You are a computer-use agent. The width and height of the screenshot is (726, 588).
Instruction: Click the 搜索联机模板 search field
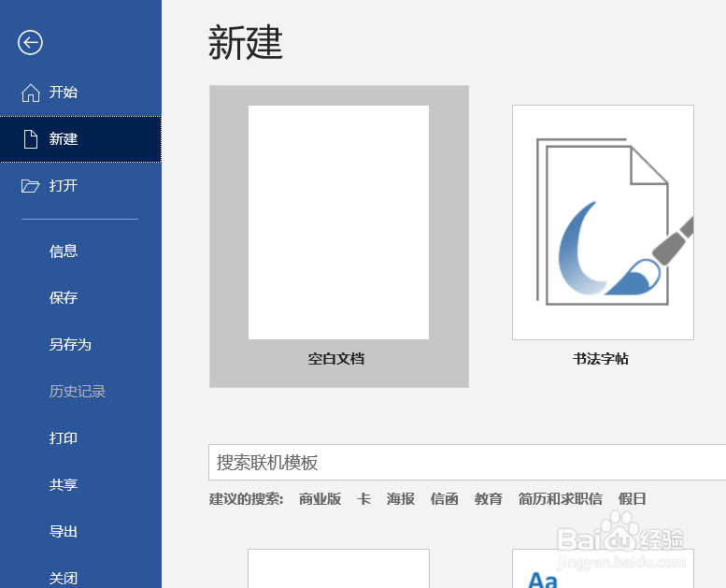[467, 463]
